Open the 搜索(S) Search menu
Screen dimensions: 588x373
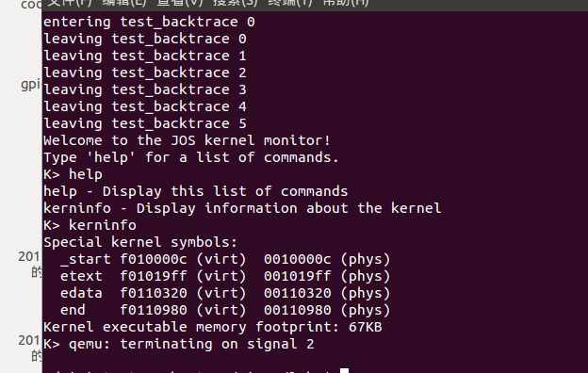tap(236, 3)
